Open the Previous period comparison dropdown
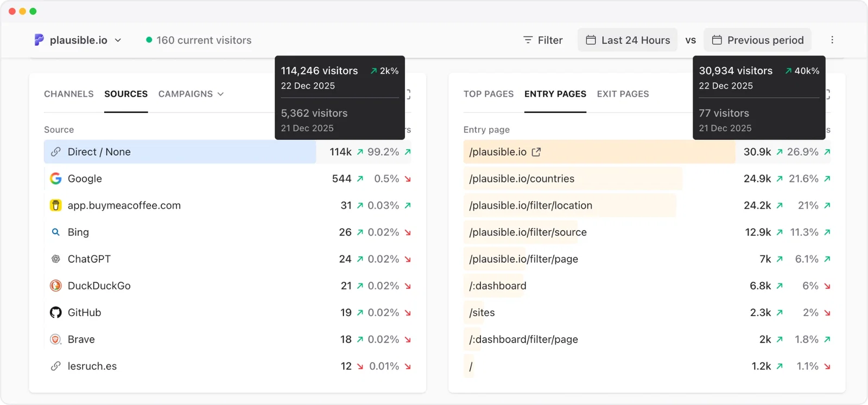The width and height of the screenshot is (868, 405). pos(757,40)
